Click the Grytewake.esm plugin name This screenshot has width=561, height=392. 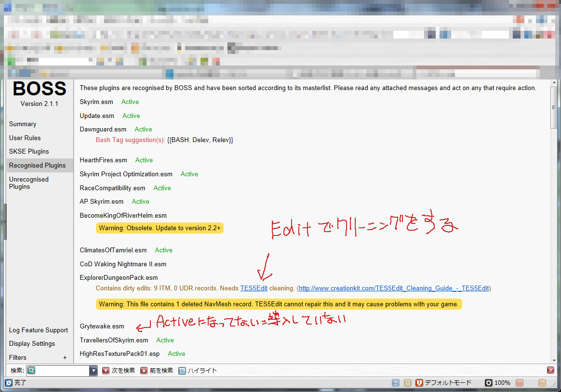click(102, 326)
